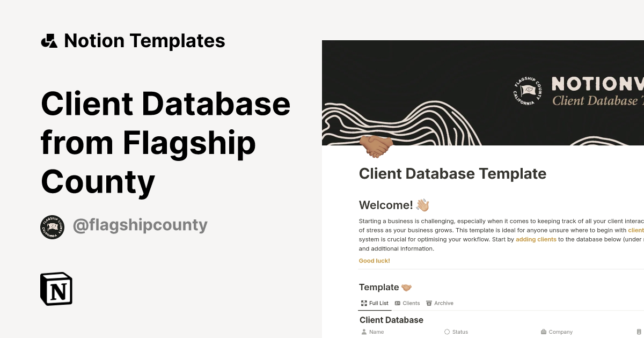Click the Notion Templates logo mark
This screenshot has width=644, height=338.
click(x=49, y=40)
